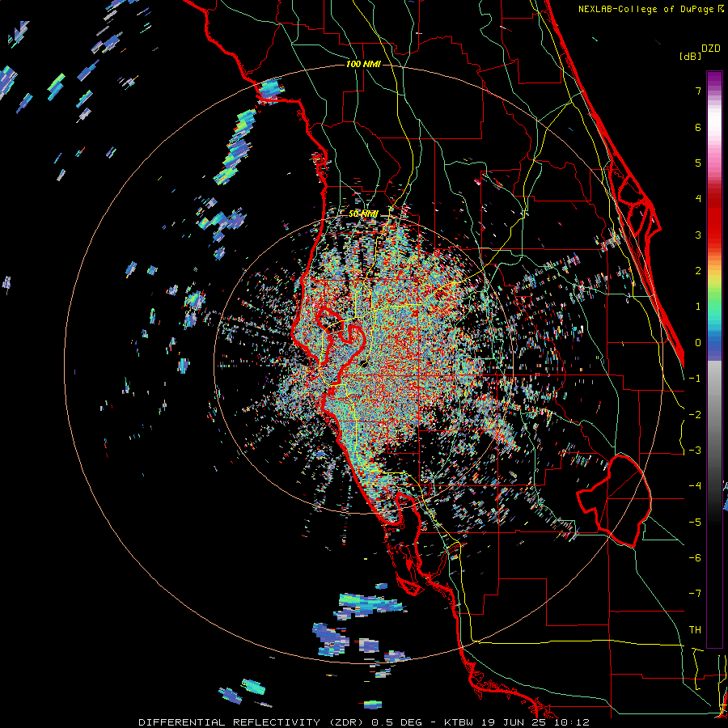Pick the purple top end of the color bar
Viewport: 728px width, 728px height.
tap(714, 77)
